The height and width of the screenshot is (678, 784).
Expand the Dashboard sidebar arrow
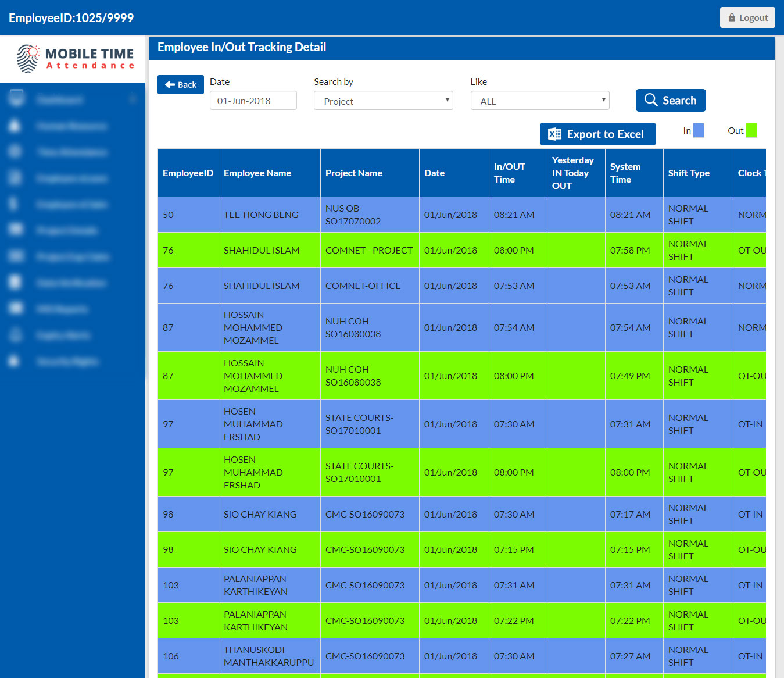[x=133, y=99]
